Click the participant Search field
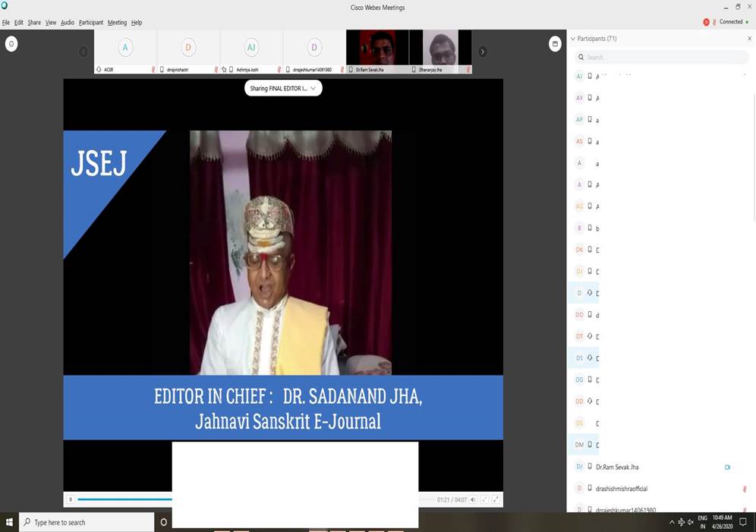Image resolution: width=756 pixels, height=532 pixels. pos(662,57)
